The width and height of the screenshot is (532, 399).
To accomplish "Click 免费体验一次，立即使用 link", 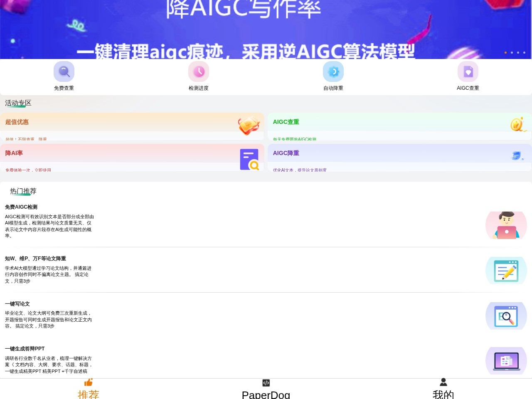I will [28, 170].
